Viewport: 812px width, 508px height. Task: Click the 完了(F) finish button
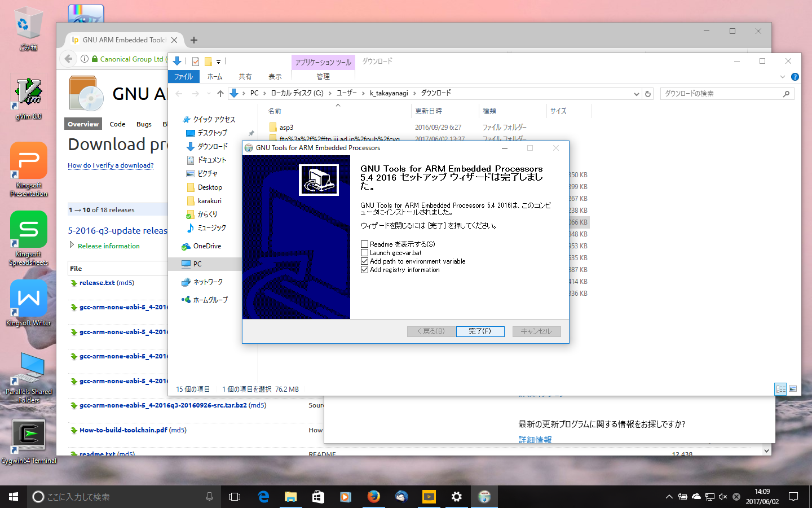coord(480,331)
